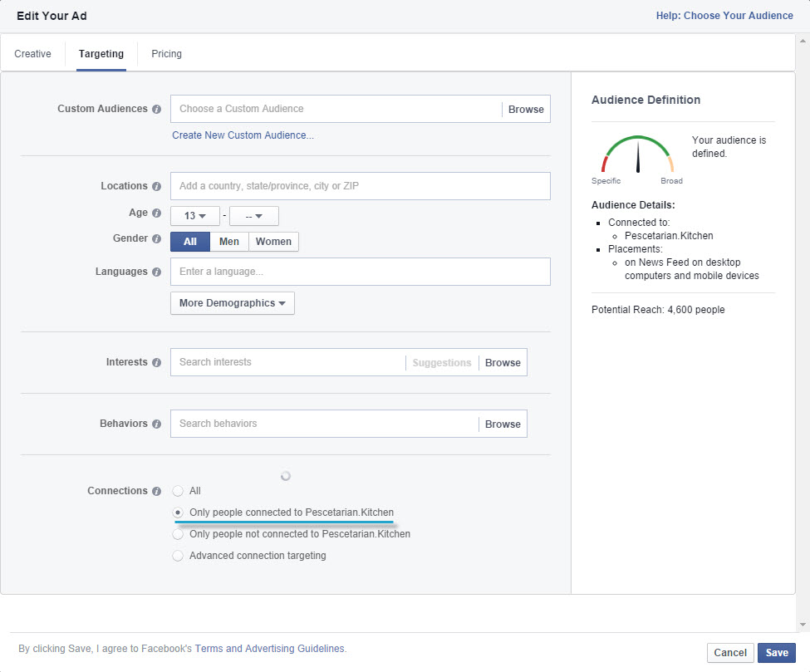The height and width of the screenshot is (672, 810).
Task: Click the Enter a language field
Action: [x=361, y=272]
